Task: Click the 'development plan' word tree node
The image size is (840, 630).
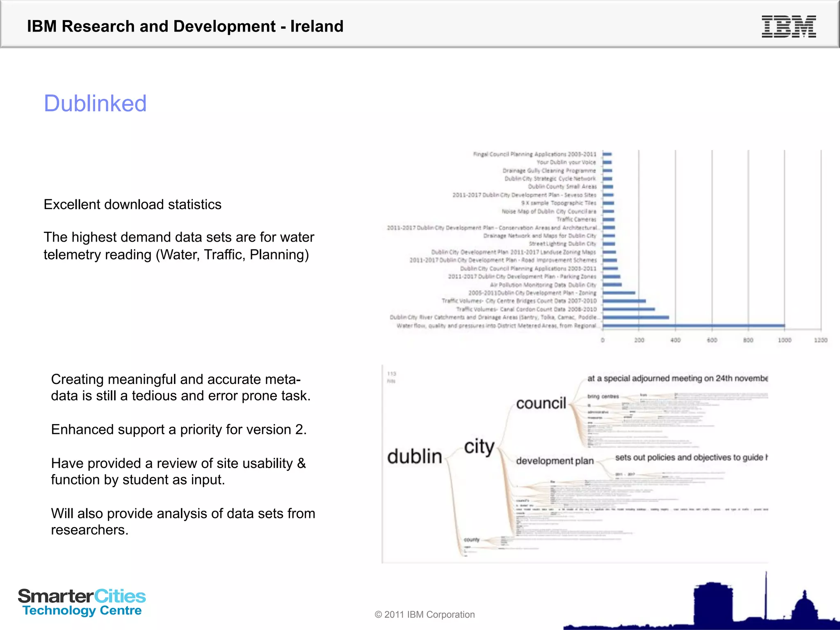Action: click(555, 461)
